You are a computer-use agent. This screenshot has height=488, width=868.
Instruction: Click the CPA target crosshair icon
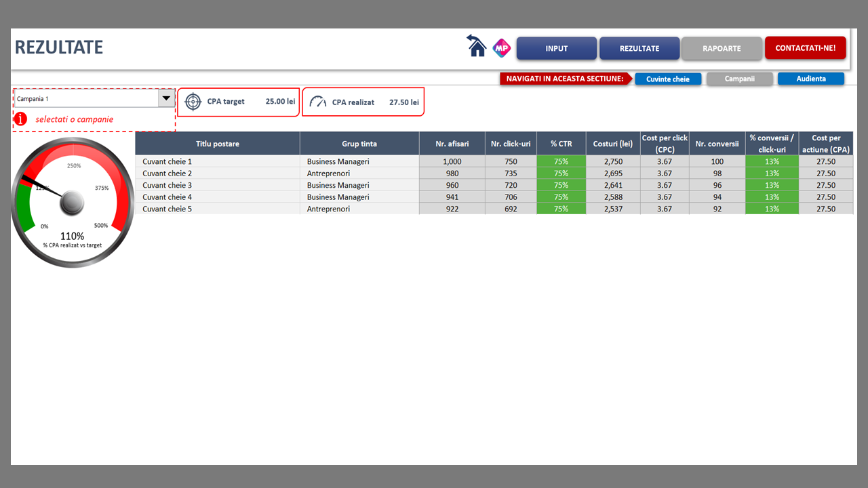193,102
